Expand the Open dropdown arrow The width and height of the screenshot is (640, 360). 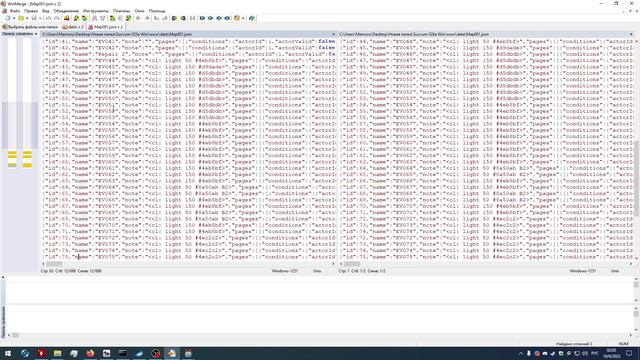[27, 18]
